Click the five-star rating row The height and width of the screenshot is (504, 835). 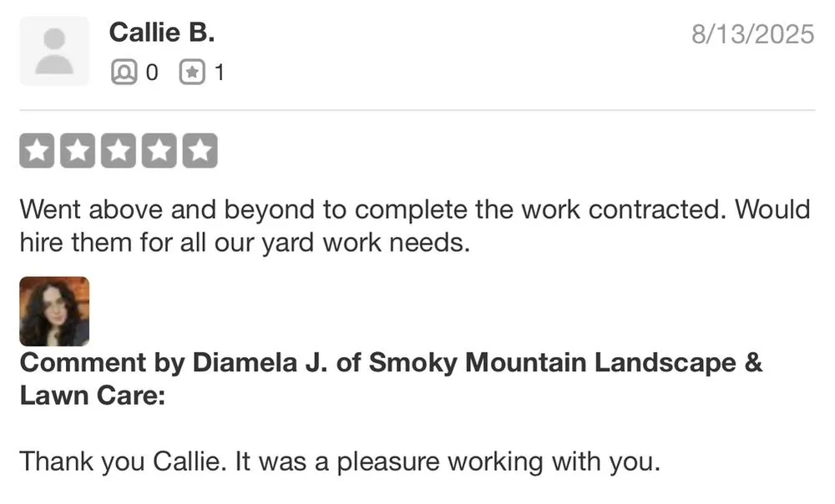119,150
